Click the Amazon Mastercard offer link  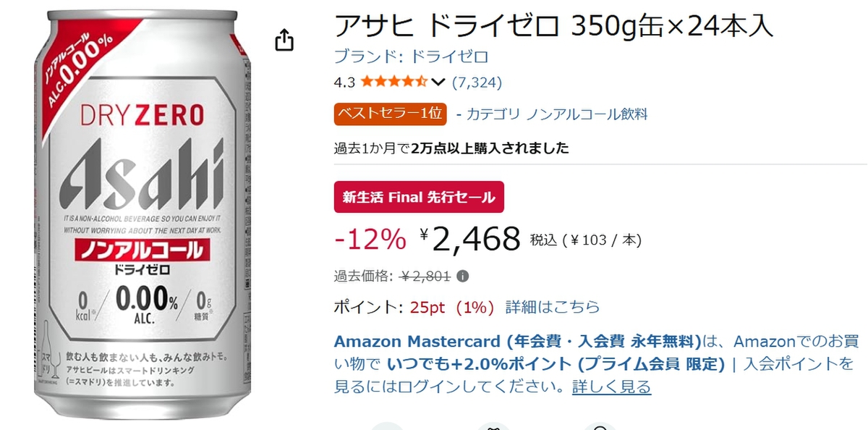coord(518,342)
